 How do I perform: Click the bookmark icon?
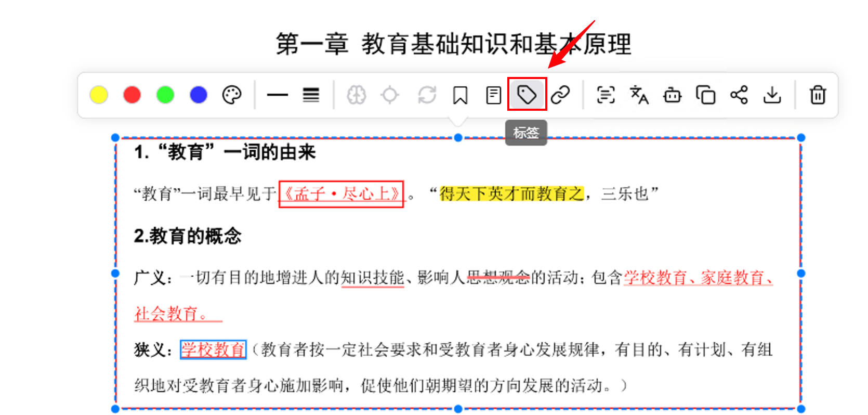461,95
